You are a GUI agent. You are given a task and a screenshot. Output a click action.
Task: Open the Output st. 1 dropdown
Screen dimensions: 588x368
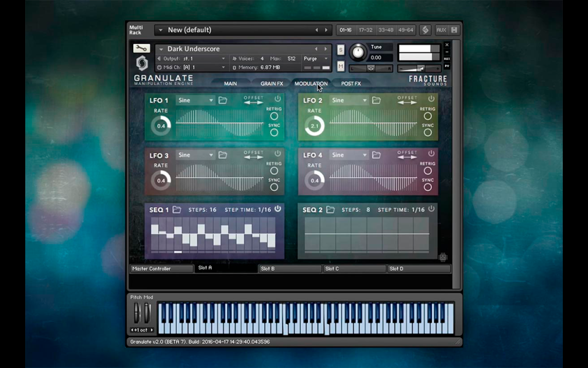[191, 59]
